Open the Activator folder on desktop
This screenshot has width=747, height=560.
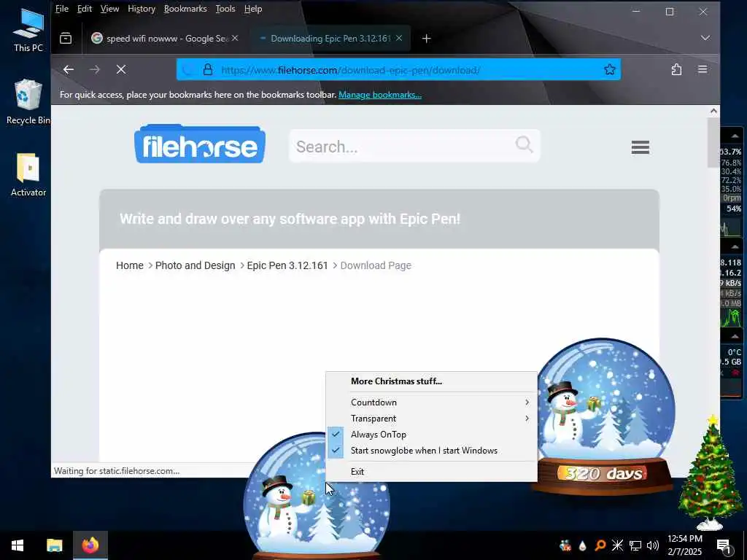point(28,174)
